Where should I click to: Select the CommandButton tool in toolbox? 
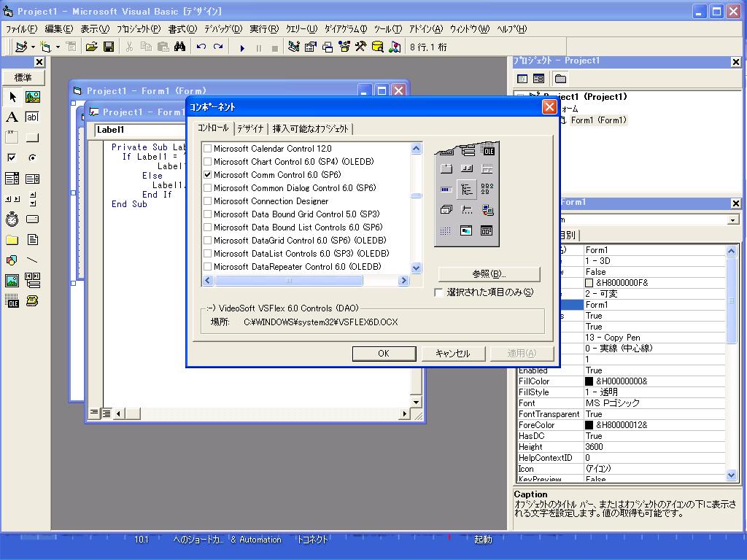point(32,138)
